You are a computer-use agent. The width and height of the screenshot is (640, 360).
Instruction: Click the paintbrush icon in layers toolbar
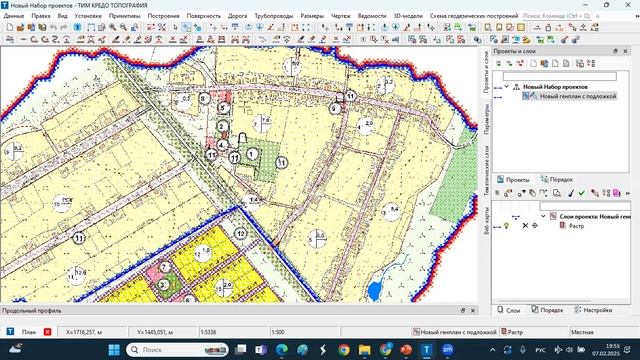571,193
